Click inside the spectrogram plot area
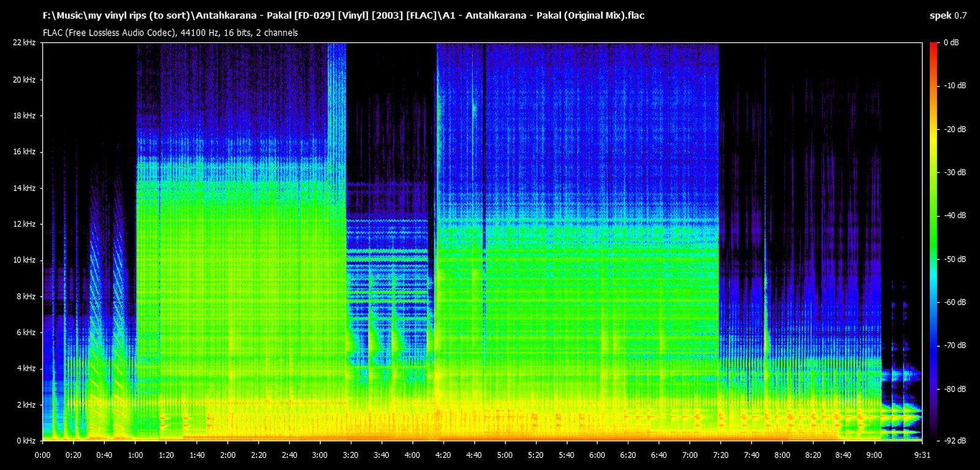 point(482,241)
